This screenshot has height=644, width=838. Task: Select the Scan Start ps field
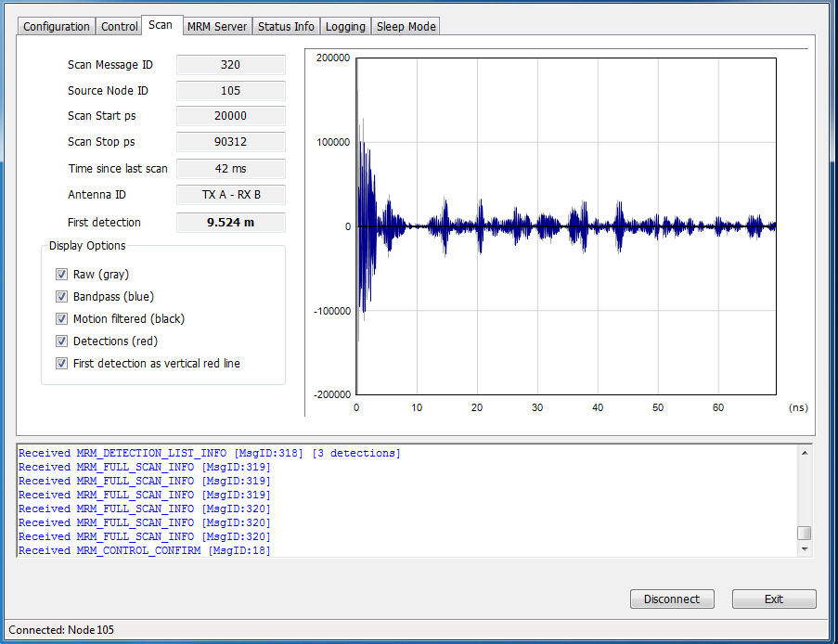click(230, 117)
